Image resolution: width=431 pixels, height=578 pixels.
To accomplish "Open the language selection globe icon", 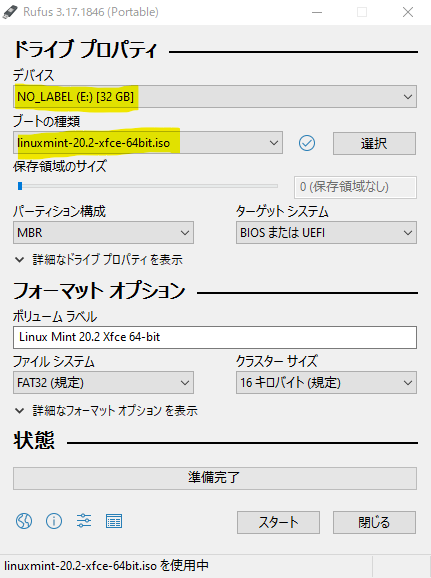I will tap(24, 521).
